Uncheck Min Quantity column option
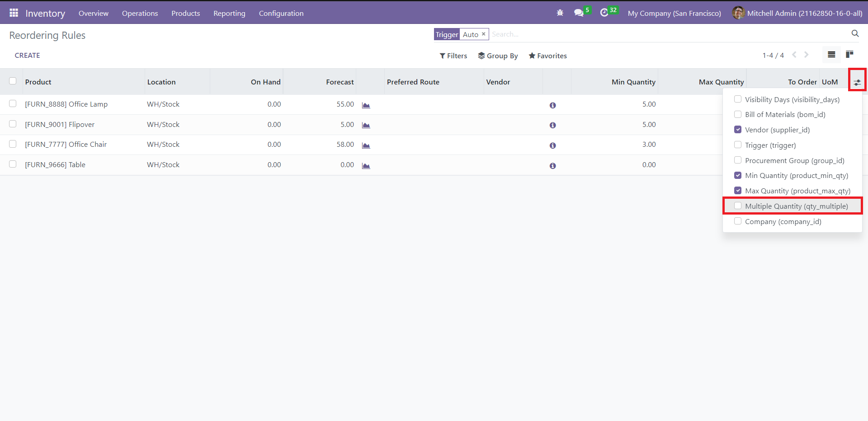 (738, 175)
